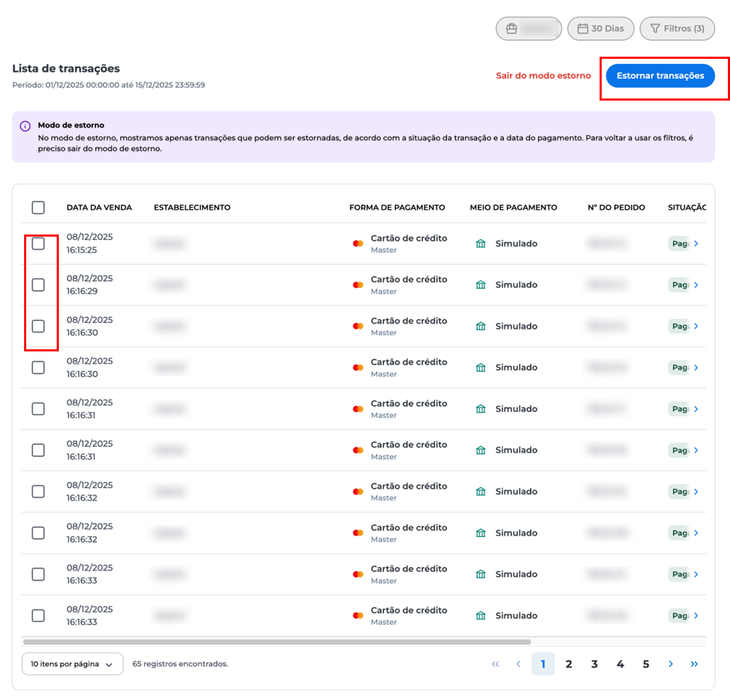Go to page 2
Screen dimensions: 730x700
pos(568,664)
